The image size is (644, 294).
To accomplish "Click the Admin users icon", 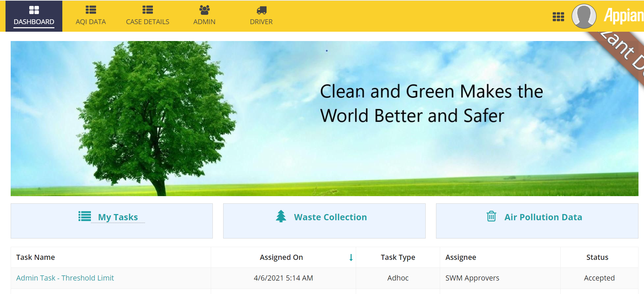I will point(204,10).
